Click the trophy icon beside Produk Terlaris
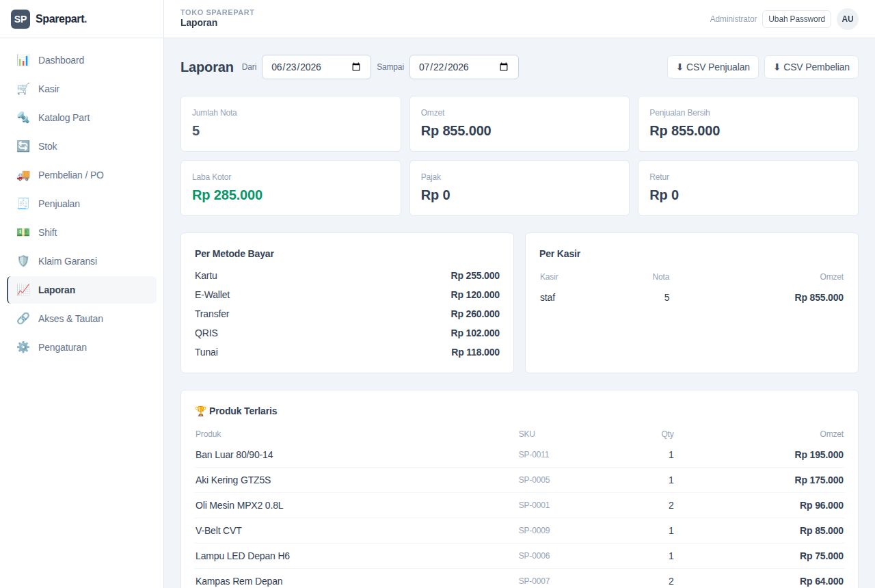The image size is (875, 588). pyautogui.click(x=200, y=411)
